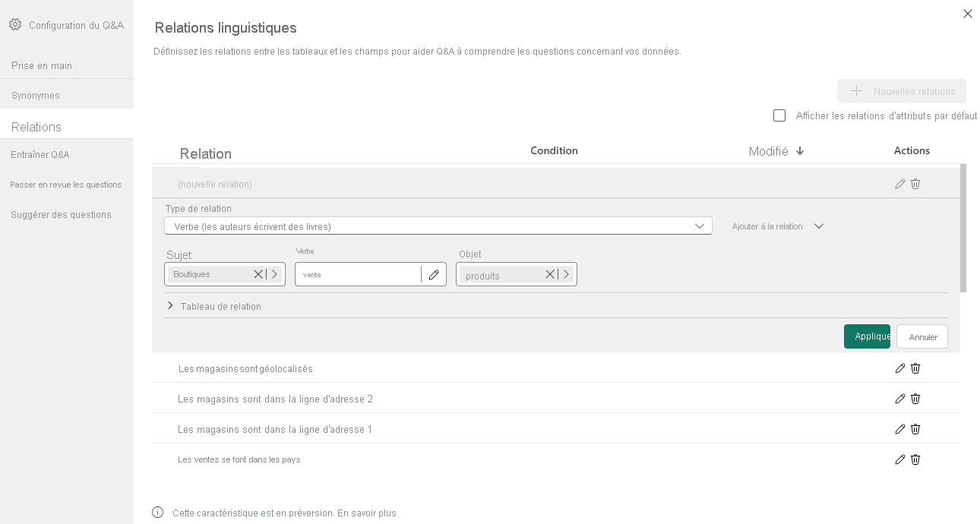Click the pencil icon in Verbe field
The width and height of the screenshot is (980, 524).
coord(434,275)
